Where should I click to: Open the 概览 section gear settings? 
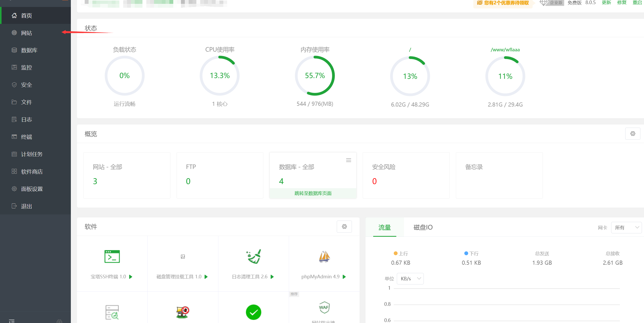point(633,134)
